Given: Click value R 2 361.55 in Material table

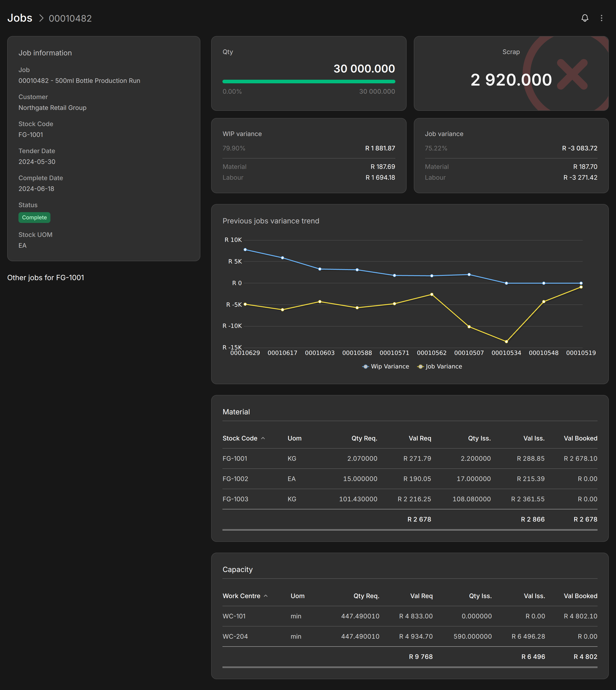Looking at the screenshot, I should [x=528, y=499].
